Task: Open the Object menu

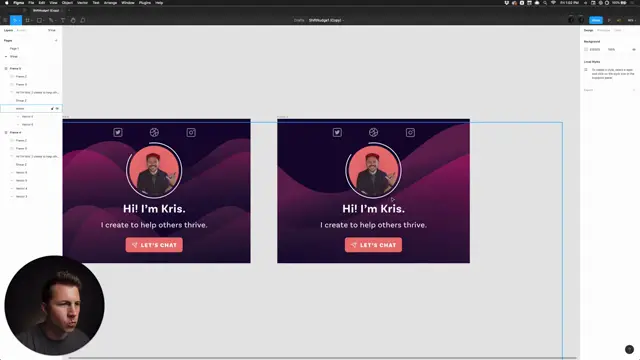Action: [x=67, y=3]
